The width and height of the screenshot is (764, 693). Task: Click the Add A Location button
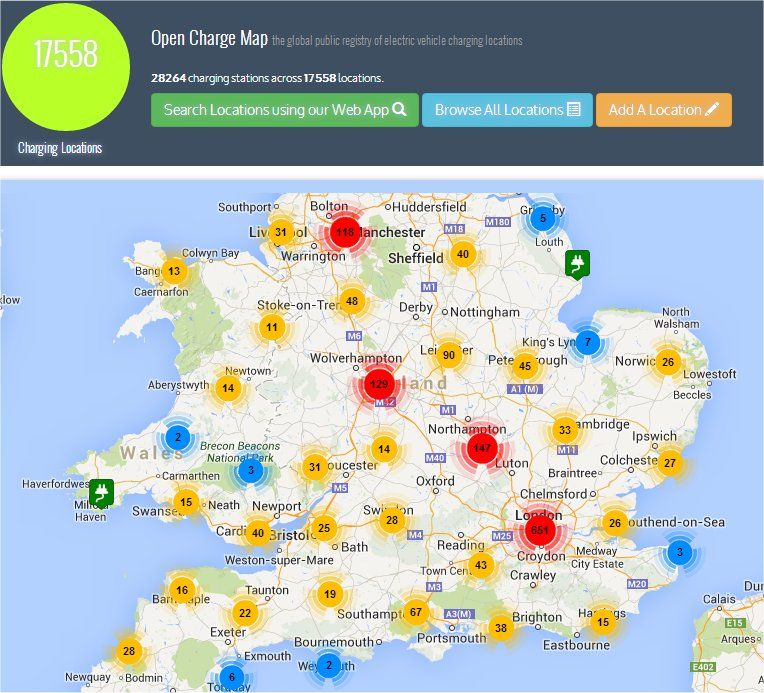pos(664,110)
